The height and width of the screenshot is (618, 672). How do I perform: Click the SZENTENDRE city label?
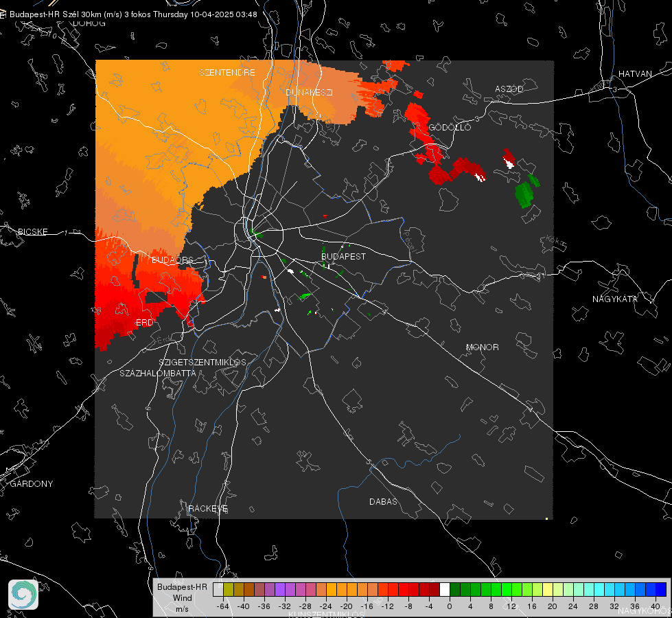[x=227, y=73]
